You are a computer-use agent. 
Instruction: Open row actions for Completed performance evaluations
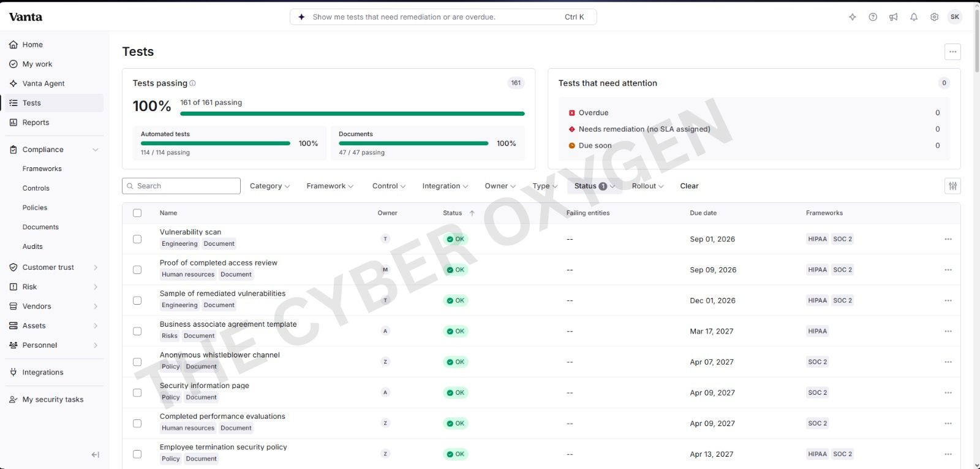tap(948, 424)
